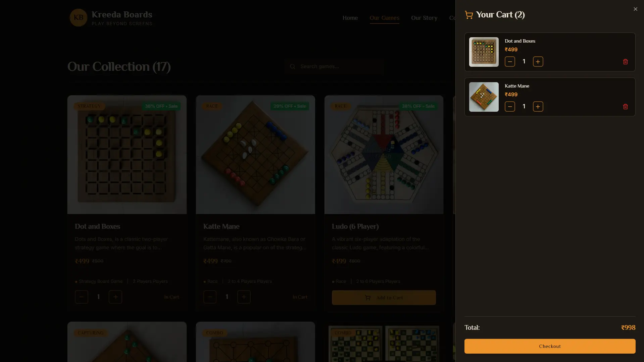Increase Katte Mane quantity in cart
Viewport: 644px width, 362px height.
tap(538, 107)
